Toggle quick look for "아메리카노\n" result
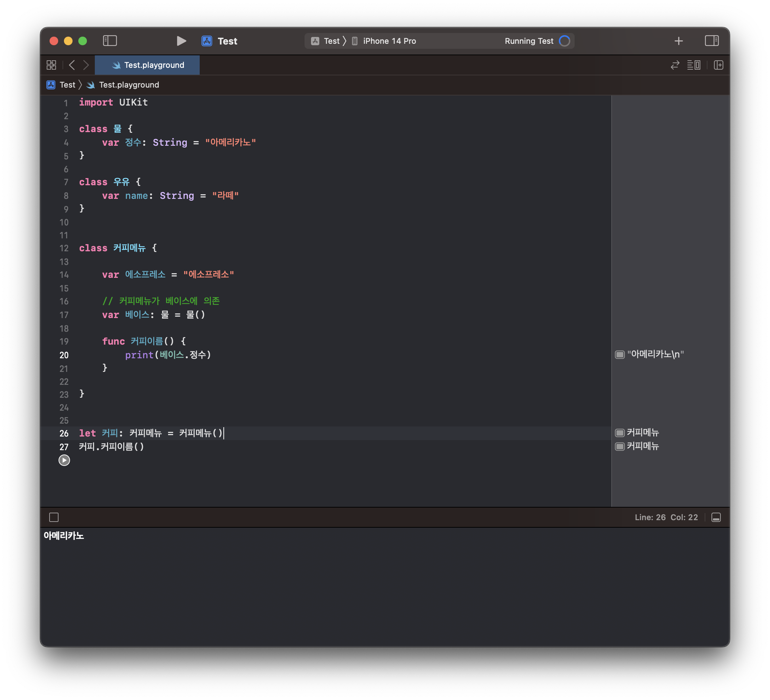 click(620, 355)
